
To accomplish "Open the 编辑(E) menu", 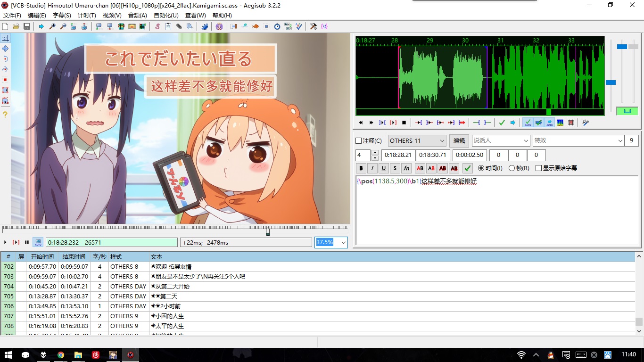I will 37,15.
